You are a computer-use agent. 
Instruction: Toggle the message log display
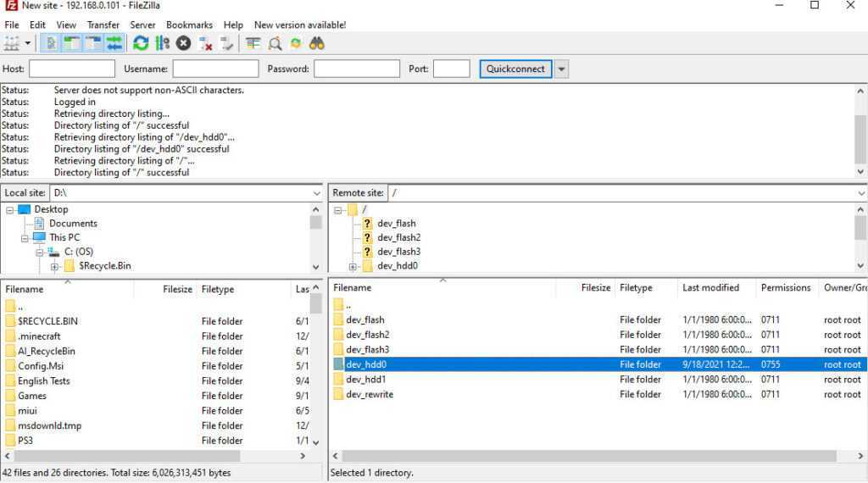point(51,43)
